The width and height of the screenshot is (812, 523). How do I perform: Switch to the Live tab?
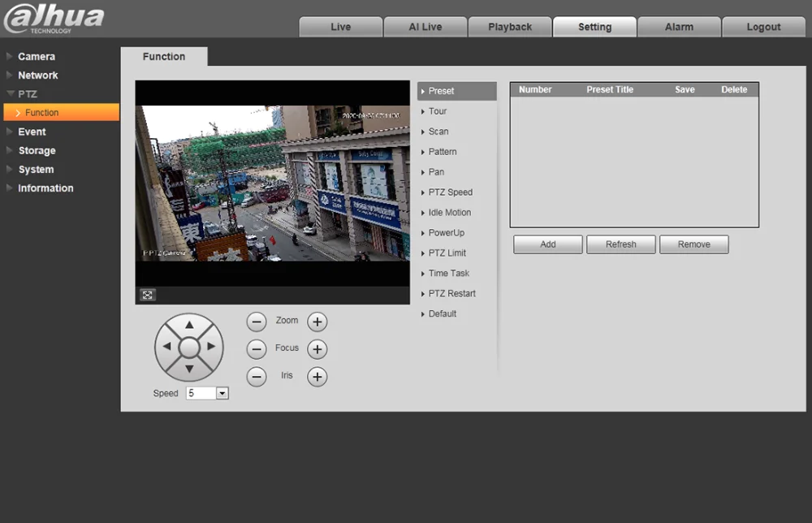coord(341,27)
